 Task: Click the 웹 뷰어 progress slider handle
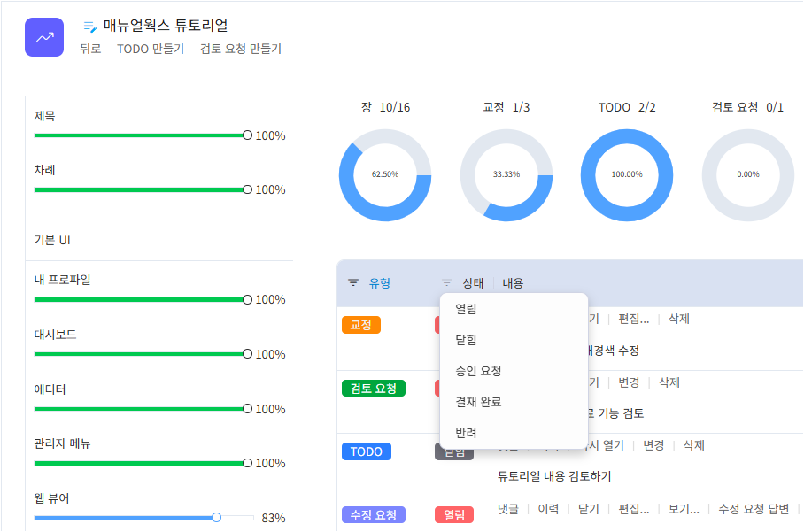(216, 517)
